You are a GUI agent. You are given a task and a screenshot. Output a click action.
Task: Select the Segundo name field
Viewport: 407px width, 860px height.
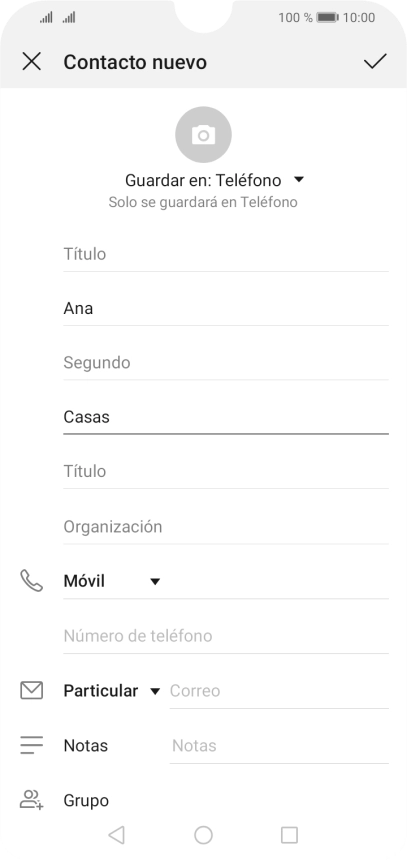tap(226, 363)
